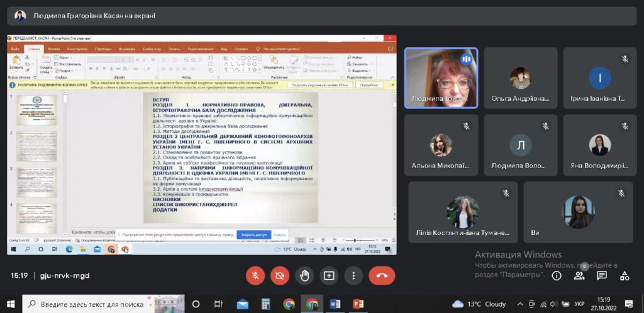Open the 13°C Cloudy weather widget
644x313 pixels.
pos(479,304)
